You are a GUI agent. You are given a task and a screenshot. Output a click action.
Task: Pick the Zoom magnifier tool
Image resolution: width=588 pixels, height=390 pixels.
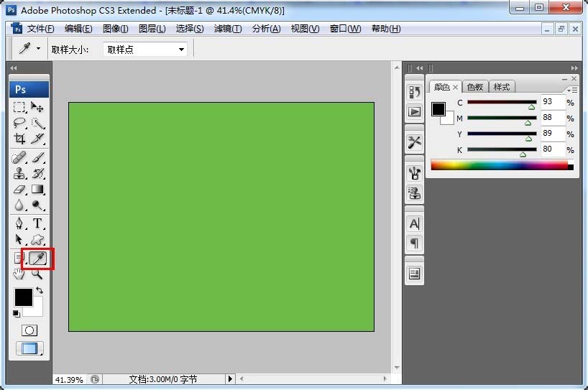(37, 274)
